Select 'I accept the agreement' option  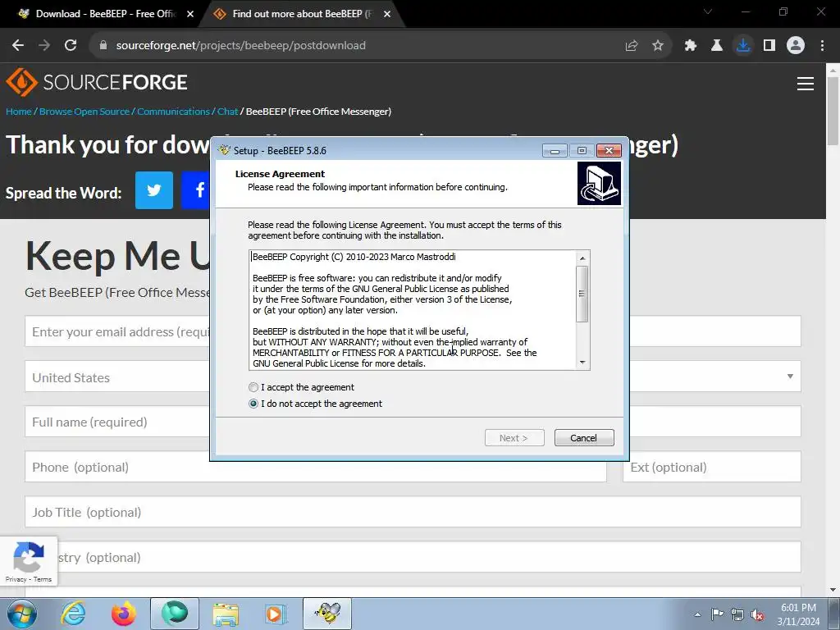301,387
